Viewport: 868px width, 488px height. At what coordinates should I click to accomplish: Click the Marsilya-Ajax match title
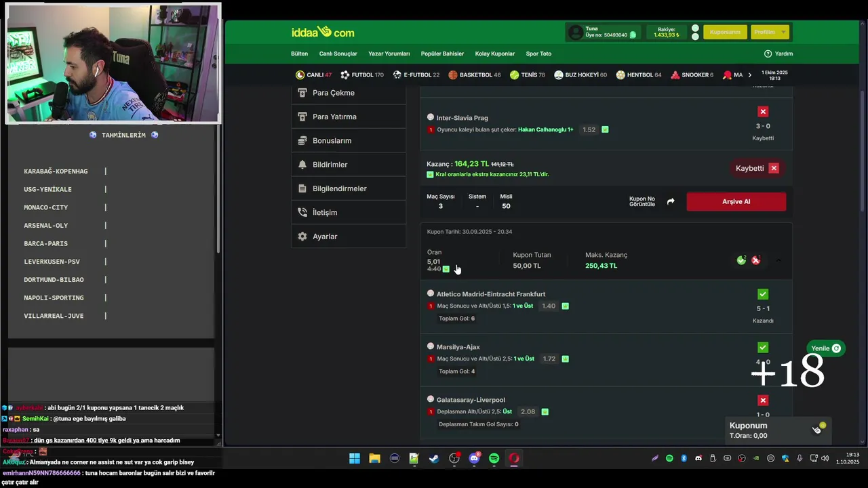(458, 347)
